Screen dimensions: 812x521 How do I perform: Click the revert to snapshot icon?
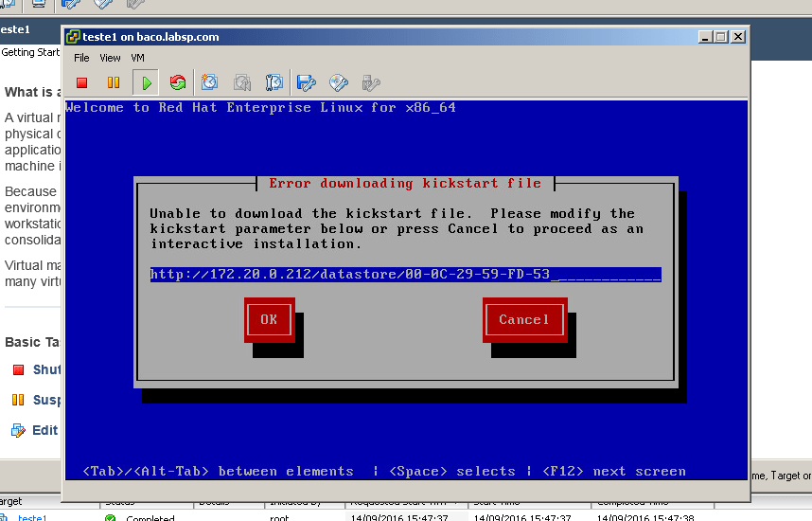tap(242, 83)
